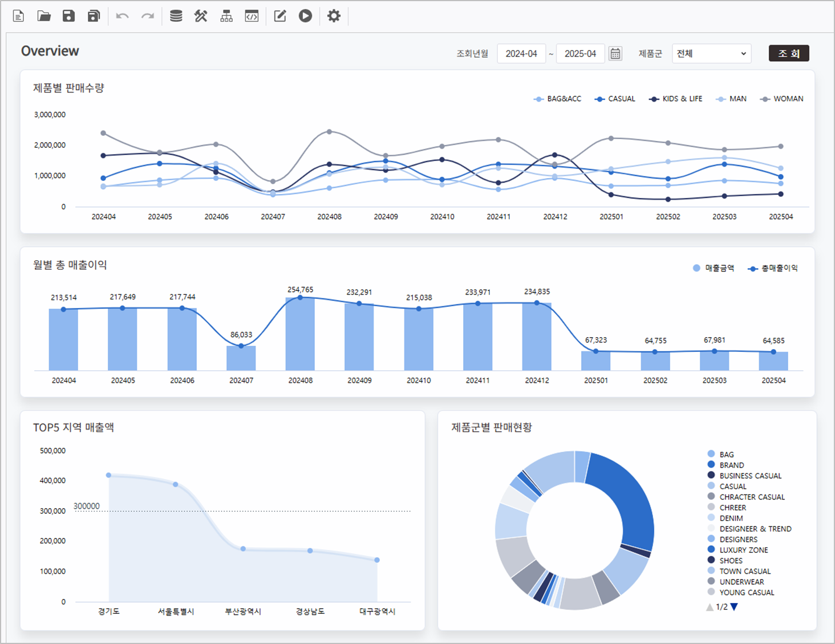This screenshot has width=835, height=644.
Task: Click the pencil edit icon in toolbar
Action: (x=280, y=16)
